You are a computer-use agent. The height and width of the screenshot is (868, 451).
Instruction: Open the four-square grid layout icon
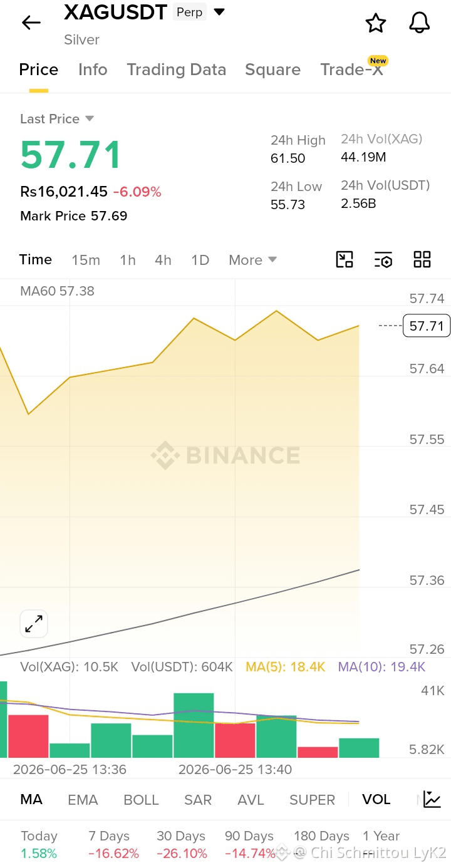click(422, 259)
